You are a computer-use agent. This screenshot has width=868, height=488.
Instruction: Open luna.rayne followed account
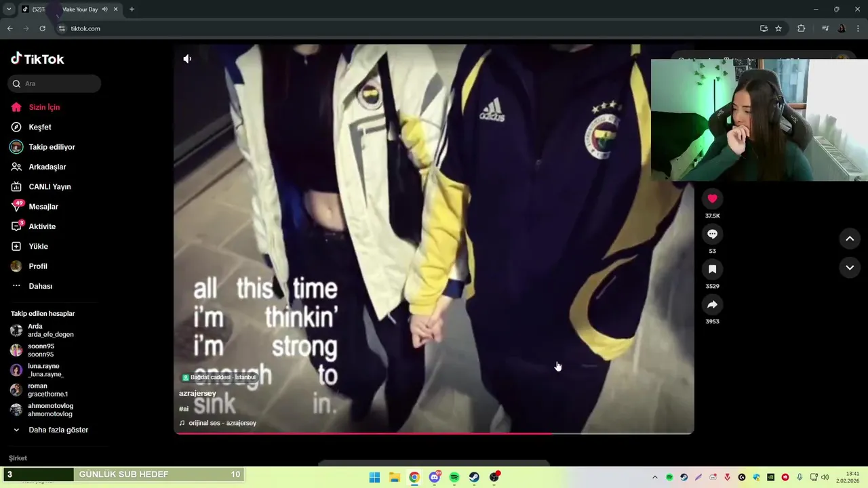pos(45,370)
